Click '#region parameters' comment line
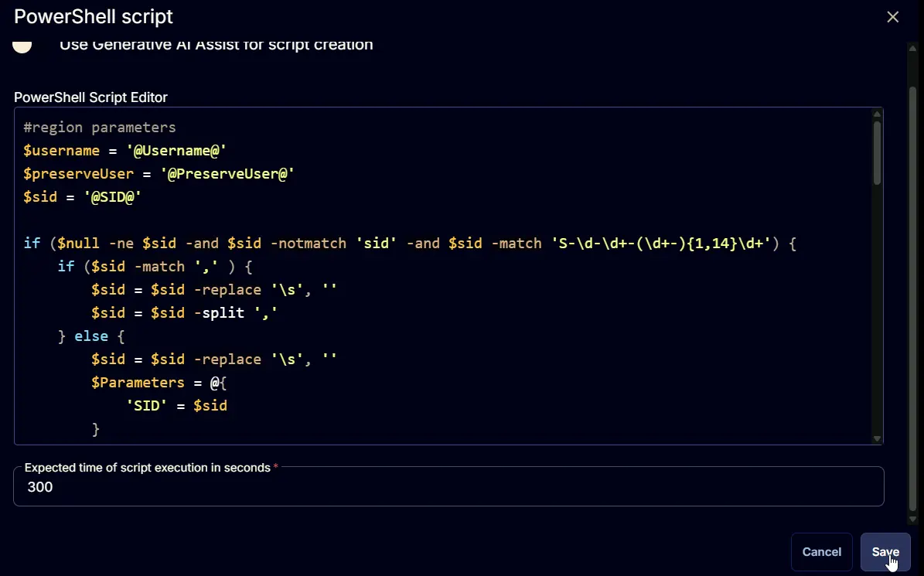 click(x=100, y=128)
